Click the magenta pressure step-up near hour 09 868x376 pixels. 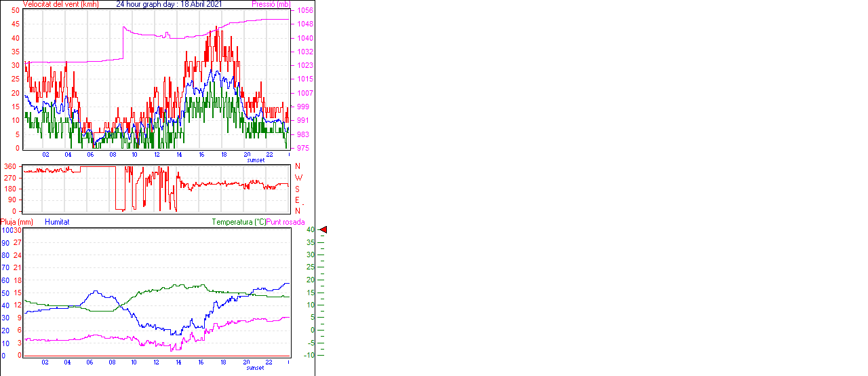pyautogui.click(x=123, y=42)
